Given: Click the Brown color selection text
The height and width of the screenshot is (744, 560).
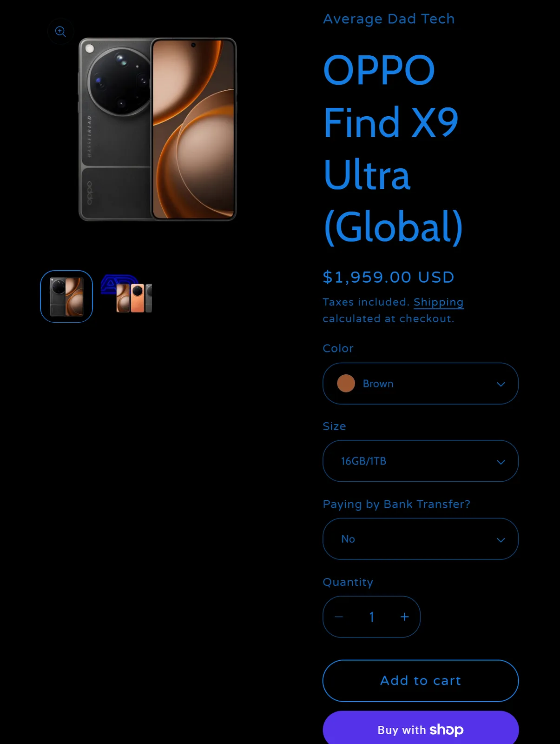Looking at the screenshot, I should [x=378, y=384].
